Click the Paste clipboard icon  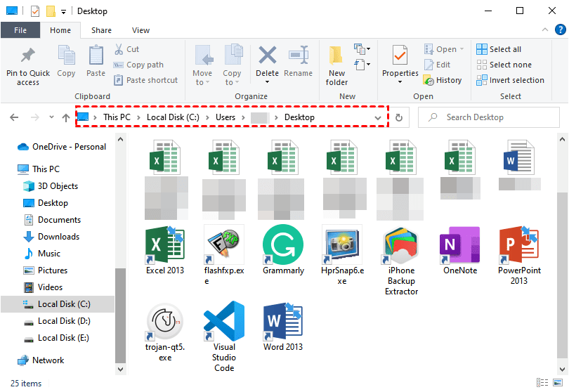(96, 55)
